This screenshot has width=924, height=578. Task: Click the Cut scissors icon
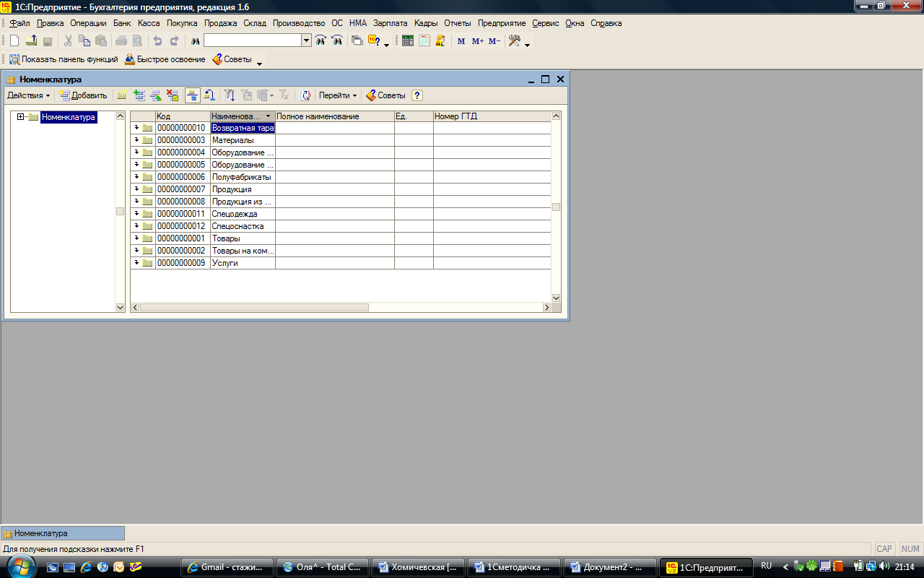tap(68, 40)
